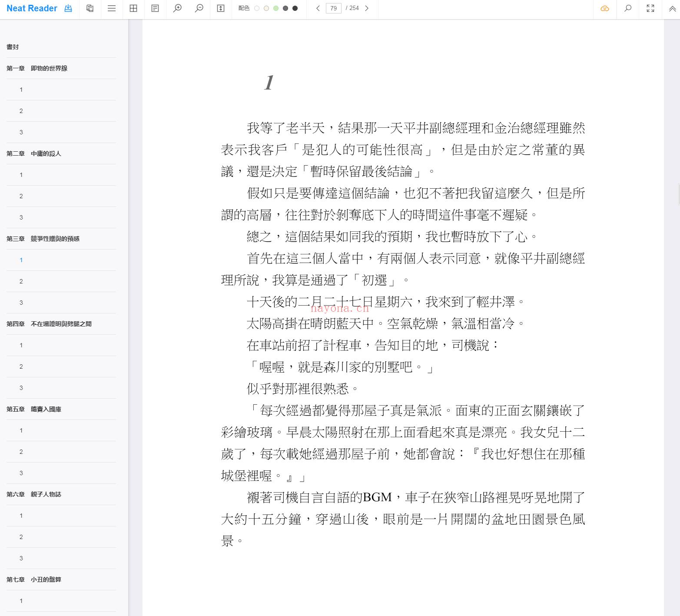The width and height of the screenshot is (680, 616).
Task: Click the orange cloud sync icon
Action: tap(605, 8)
